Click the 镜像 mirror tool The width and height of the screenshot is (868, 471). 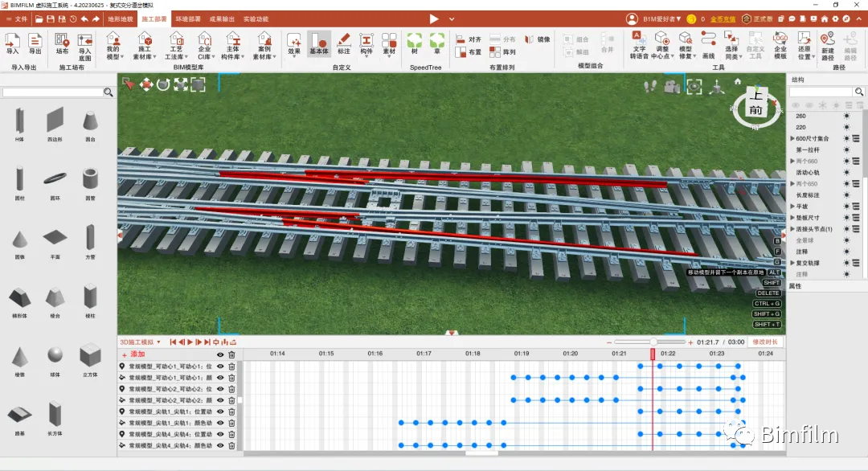(x=538, y=39)
